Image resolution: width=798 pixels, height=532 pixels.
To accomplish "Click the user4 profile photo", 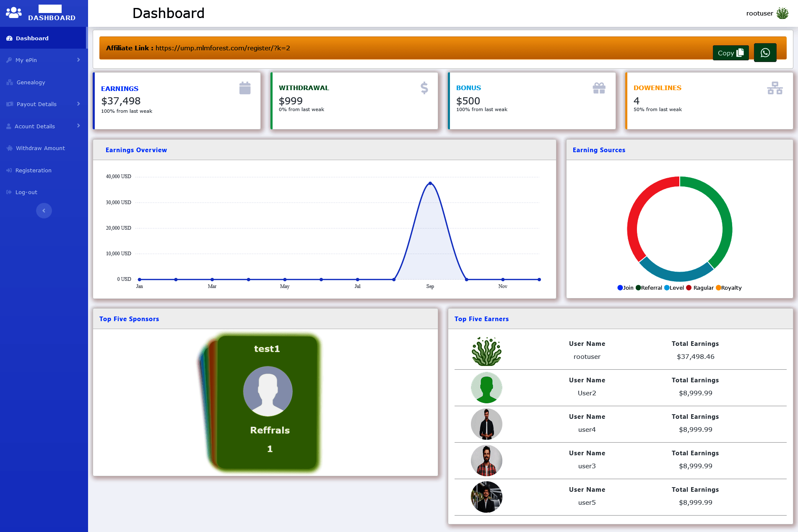I will point(486,424).
